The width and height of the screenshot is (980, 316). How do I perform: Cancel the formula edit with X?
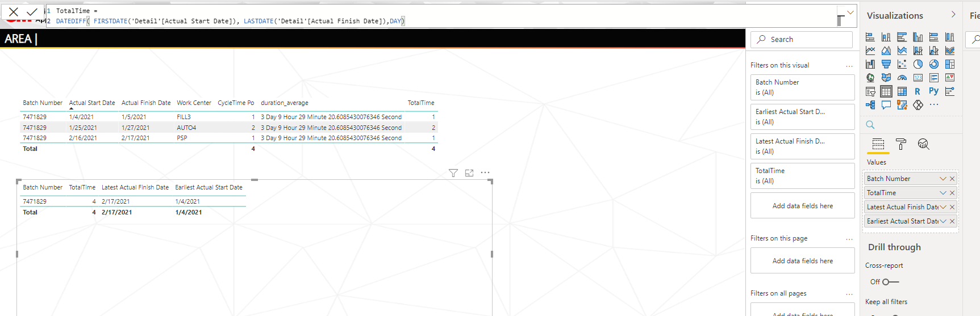[14, 11]
